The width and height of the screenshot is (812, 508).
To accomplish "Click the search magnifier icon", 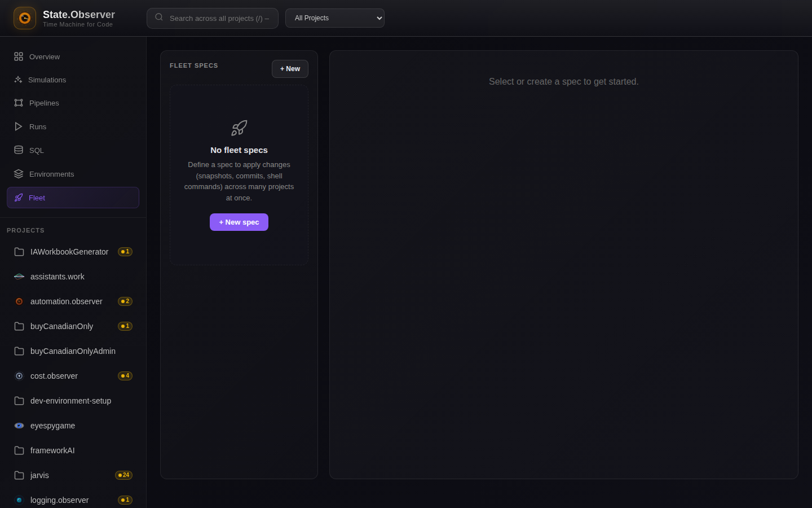I will (159, 17).
